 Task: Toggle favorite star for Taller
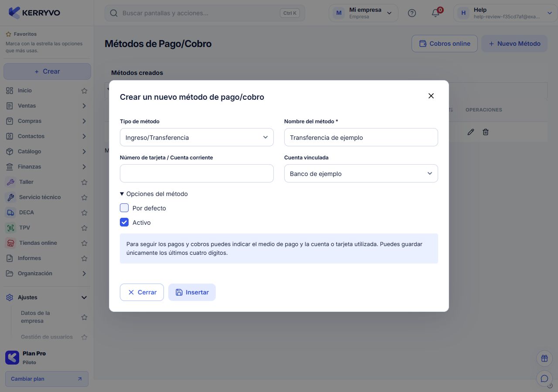[85, 182]
